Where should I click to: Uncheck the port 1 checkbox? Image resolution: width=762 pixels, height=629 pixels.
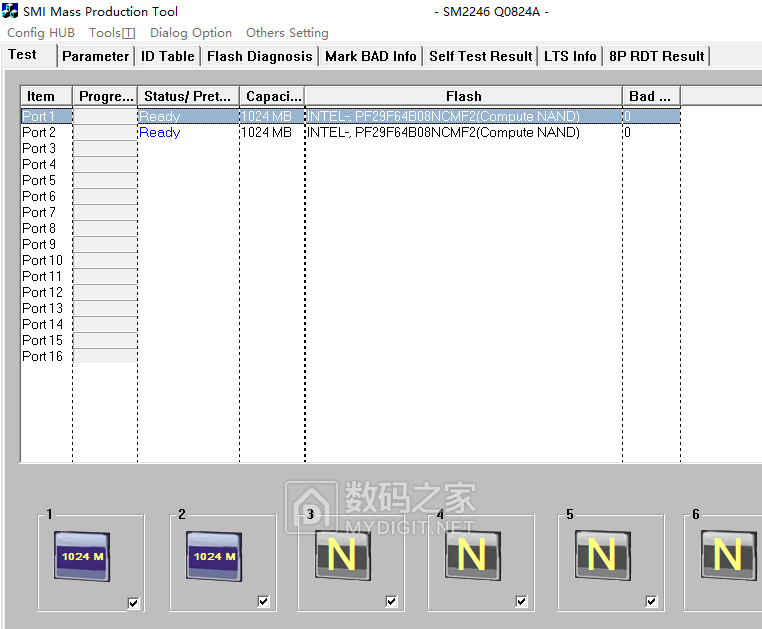[134, 602]
